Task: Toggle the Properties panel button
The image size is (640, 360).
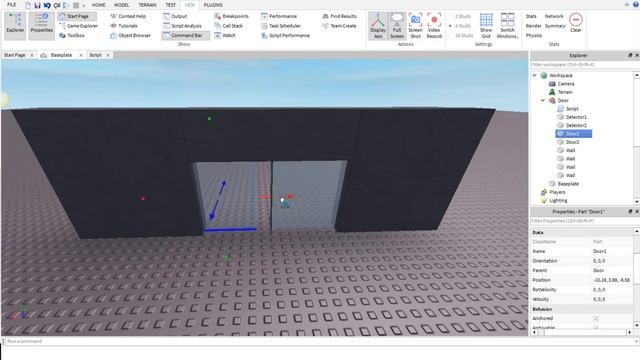Action: 41,25
